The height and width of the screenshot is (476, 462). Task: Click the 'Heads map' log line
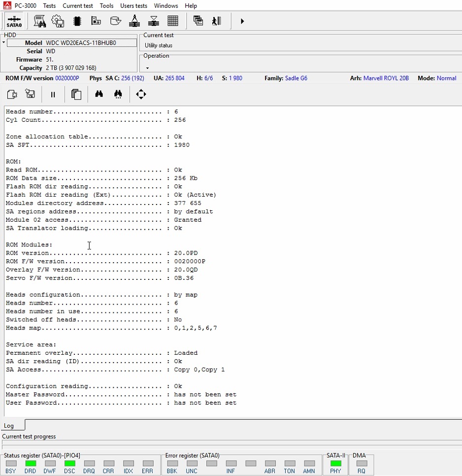[111, 328]
